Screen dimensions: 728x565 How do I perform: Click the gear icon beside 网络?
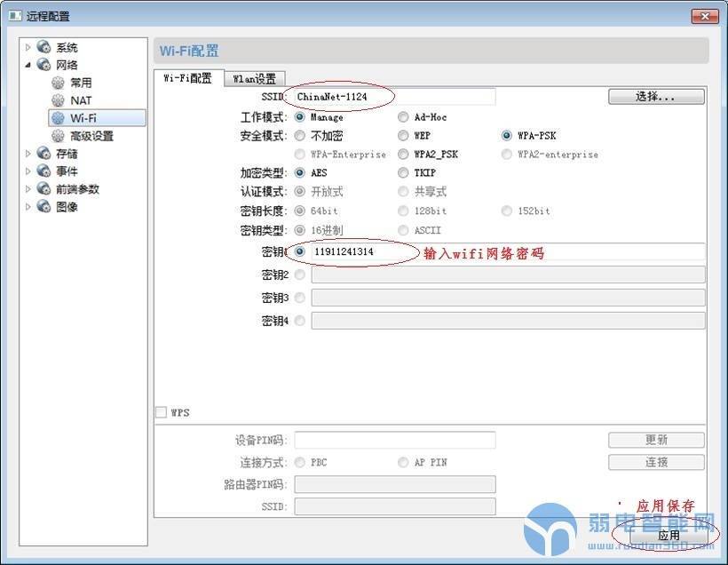click(44, 65)
